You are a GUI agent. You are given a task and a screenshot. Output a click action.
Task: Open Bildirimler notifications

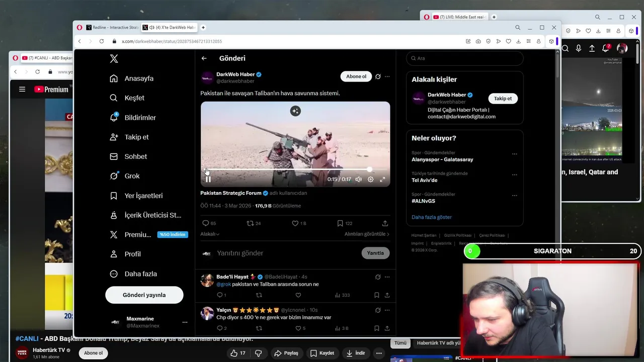(133, 118)
